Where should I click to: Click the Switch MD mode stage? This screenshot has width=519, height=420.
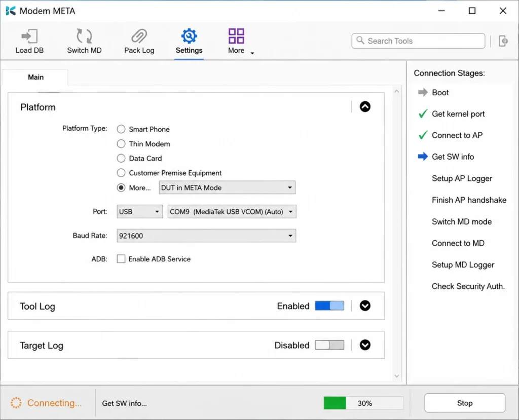coord(462,221)
